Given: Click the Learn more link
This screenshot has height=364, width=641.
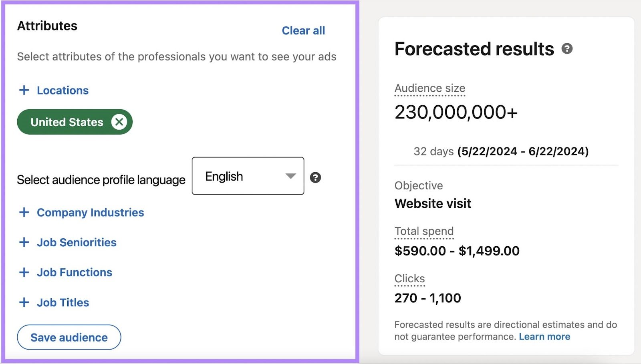Looking at the screenshot, I should [x=544, y=336].
